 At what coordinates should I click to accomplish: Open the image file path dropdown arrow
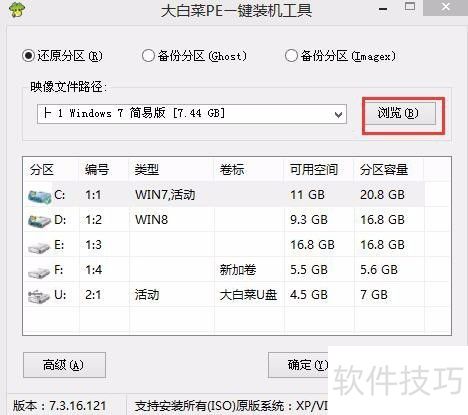(338, 115)
